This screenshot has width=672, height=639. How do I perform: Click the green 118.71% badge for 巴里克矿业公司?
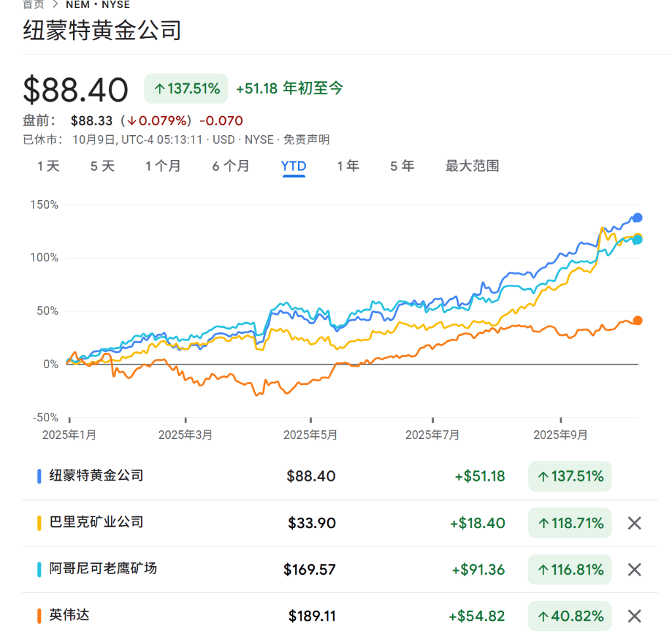(570, 523)
